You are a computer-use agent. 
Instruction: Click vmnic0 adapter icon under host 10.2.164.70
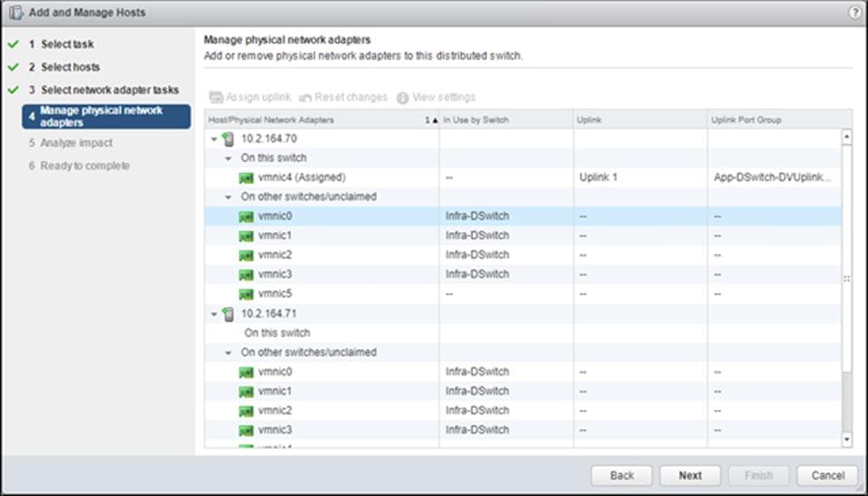tap(246, 217)
